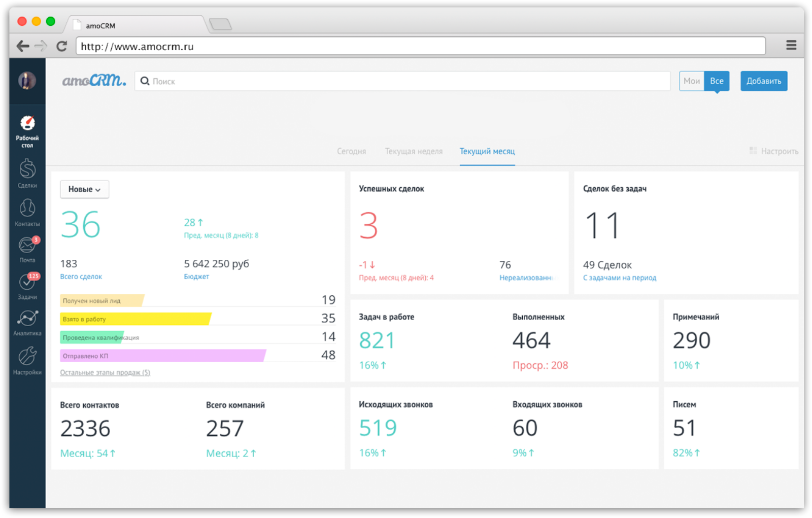Click the yellow Взято в работу bar
This screenshot has height=518, width=812.
pyautogui.click(x=136, y=319)
